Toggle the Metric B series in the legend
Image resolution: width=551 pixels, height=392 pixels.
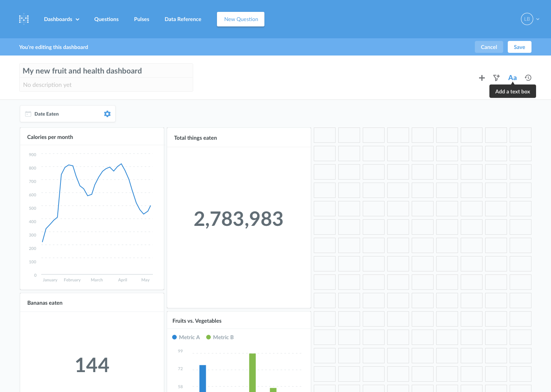coord(220,337)
